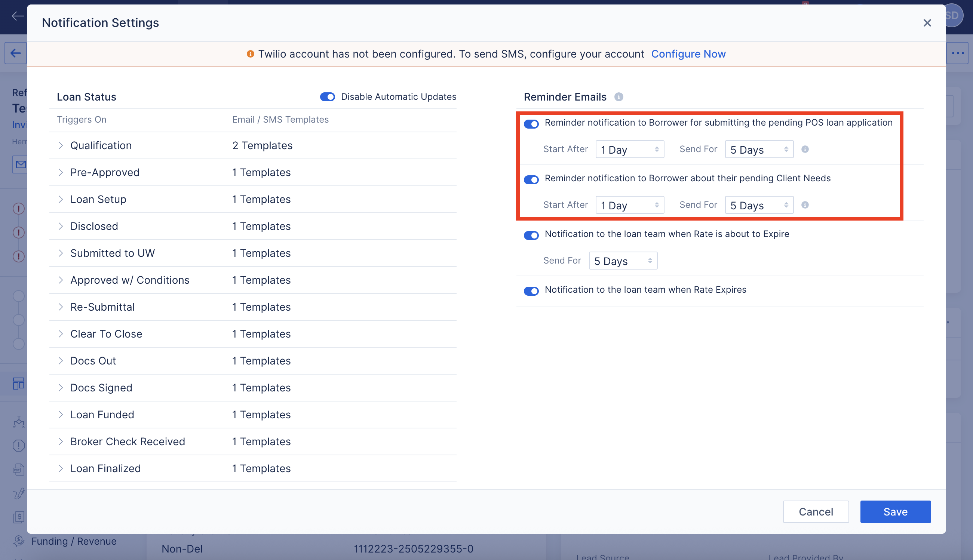
Task: Close the Notification Settings dialog
Action: tap(927, 23)
